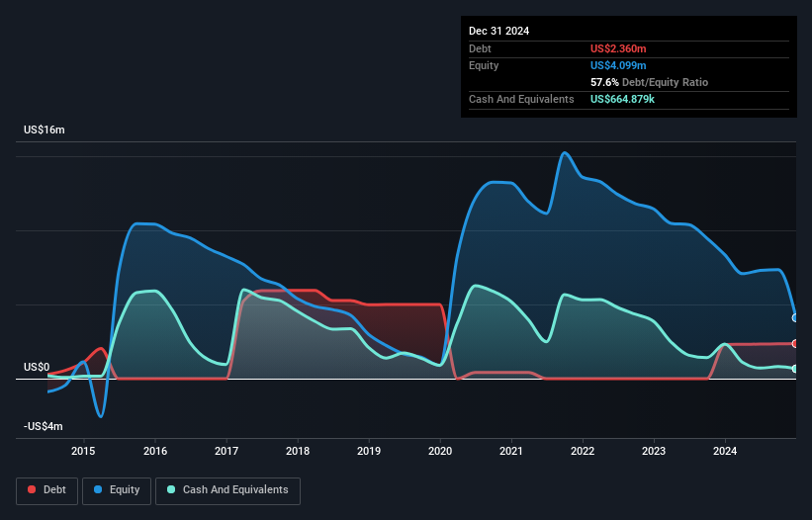Click the 2022 x-axis label
This screenshot has width=812, height=520.
pos(583,451)
